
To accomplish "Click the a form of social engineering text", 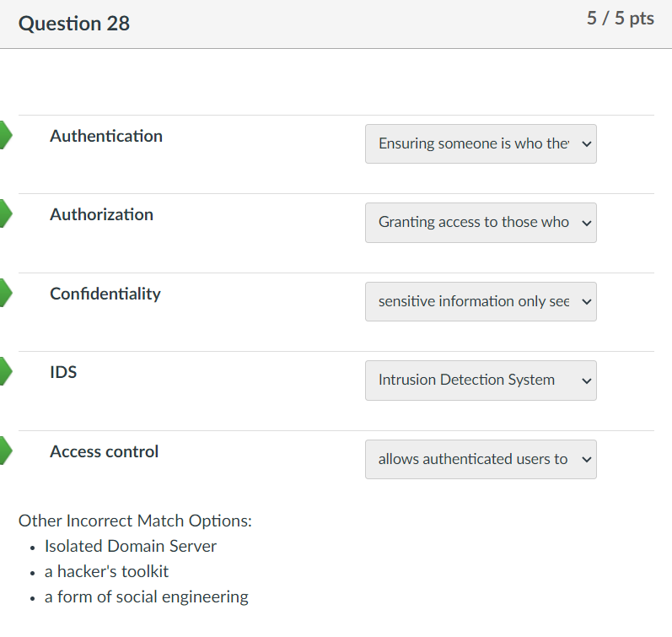I will [x=147, y=597].
